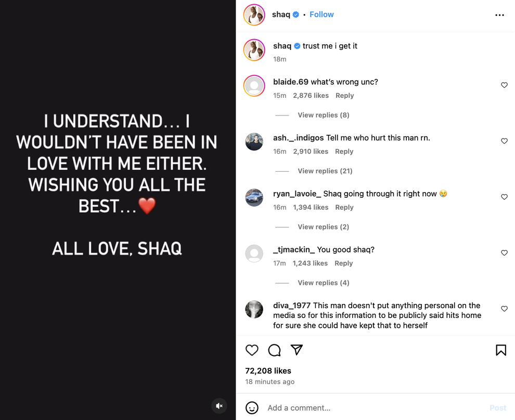The width and height of the screenshot is (515, 420).
Task: Like diva_1977's comment using its heart
Action: 504,308
